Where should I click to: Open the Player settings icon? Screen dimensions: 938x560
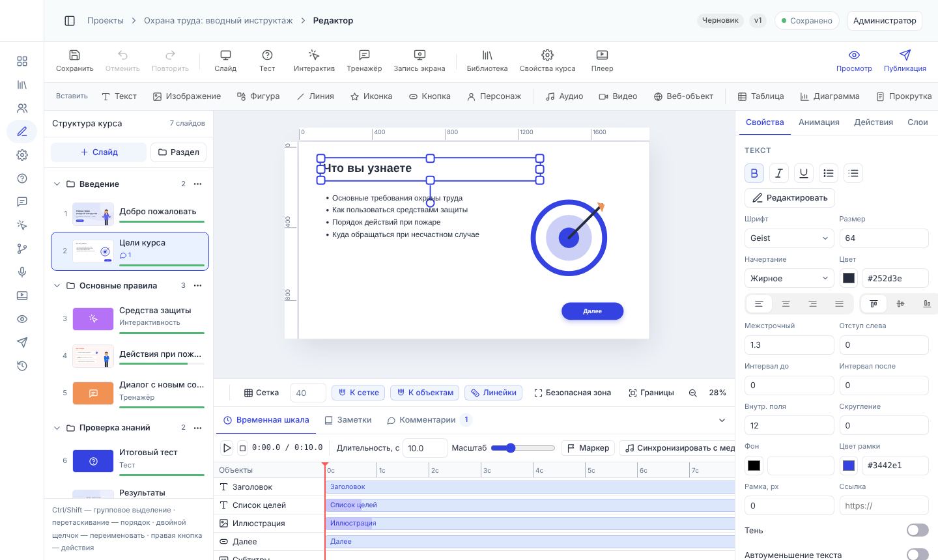pyautogui.click(x=602, y=55)
